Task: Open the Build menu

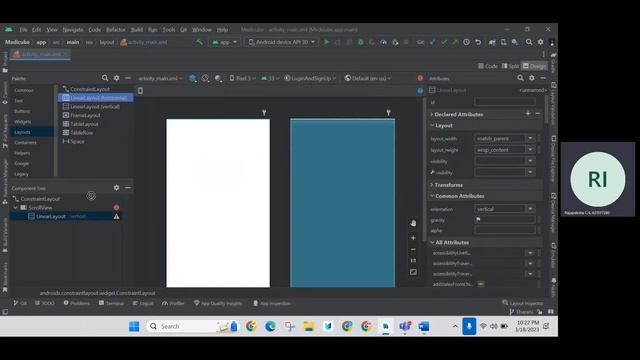Action: [137, 30]
